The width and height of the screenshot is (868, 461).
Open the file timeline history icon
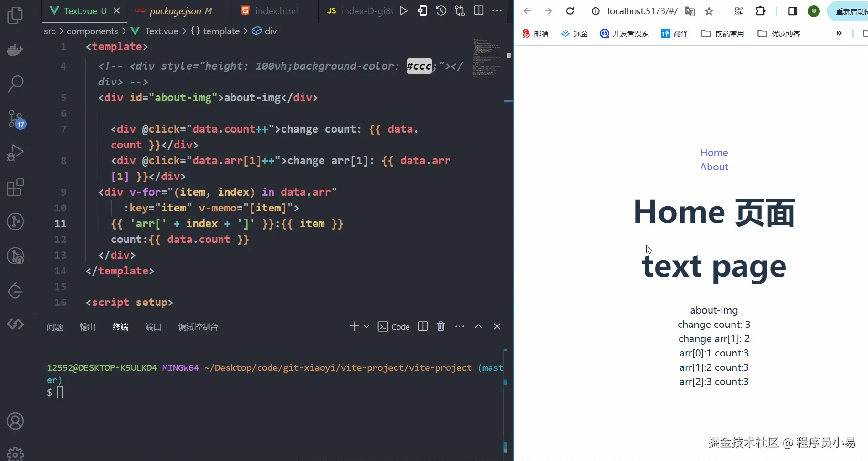click(441, 11)
